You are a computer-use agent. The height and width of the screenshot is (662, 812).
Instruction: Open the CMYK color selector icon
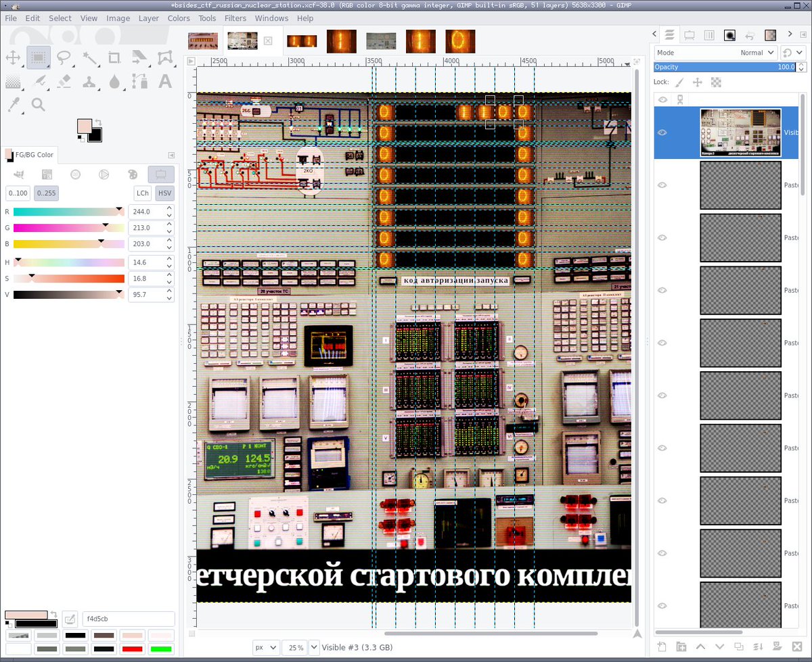(x=47, y=174)
